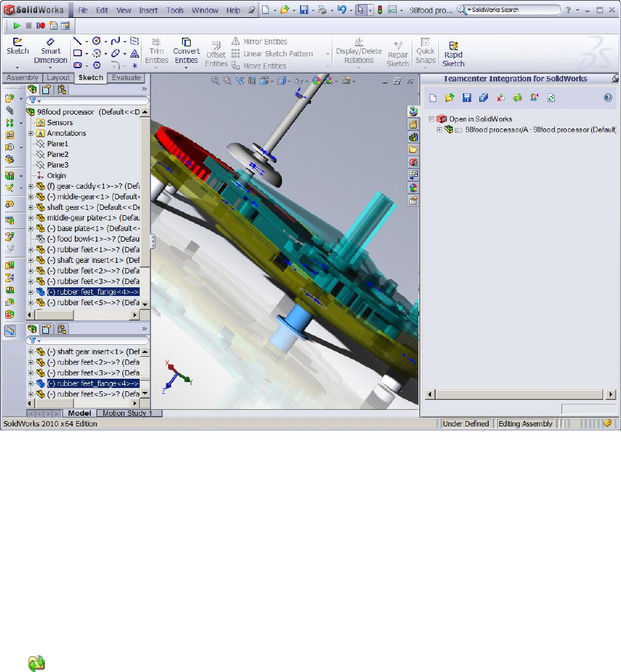
Task: Open the Tools menu
Action: click(x=175, y=10)
